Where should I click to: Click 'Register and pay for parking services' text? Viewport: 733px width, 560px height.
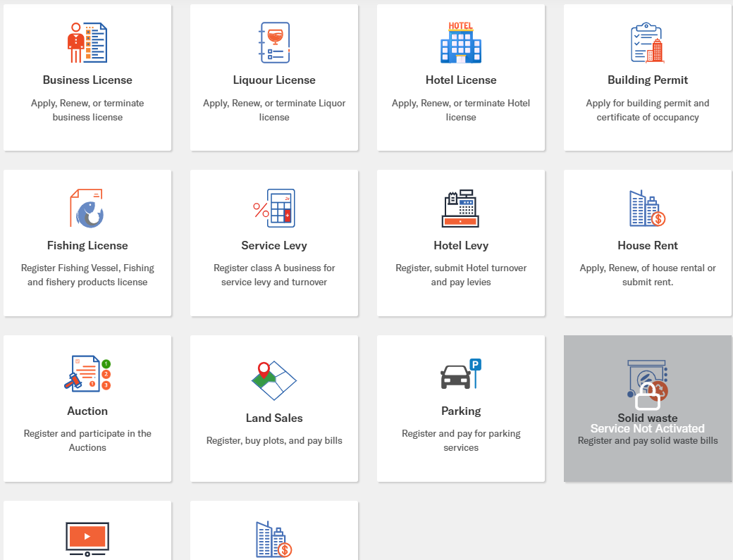pyautogui.click(x=461, y=440)
